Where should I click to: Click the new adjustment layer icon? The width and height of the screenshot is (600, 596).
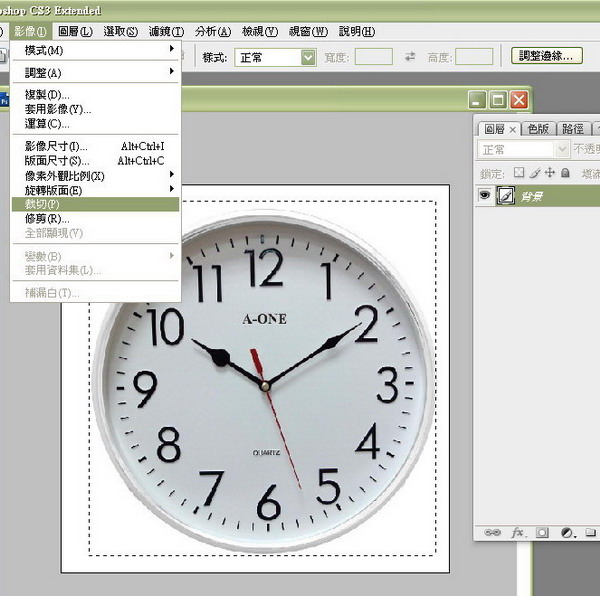pyautogui.click(x=567, y=532)
